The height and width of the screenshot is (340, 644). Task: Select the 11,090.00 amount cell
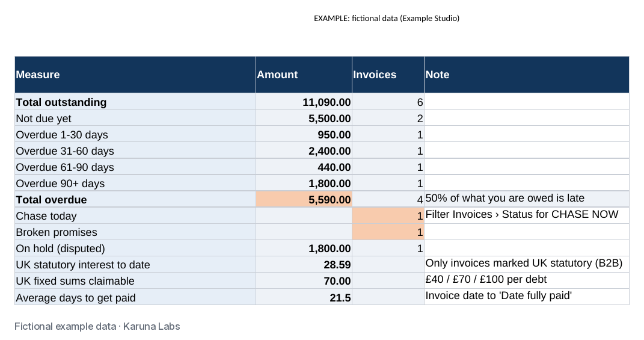tap(304, 101)
